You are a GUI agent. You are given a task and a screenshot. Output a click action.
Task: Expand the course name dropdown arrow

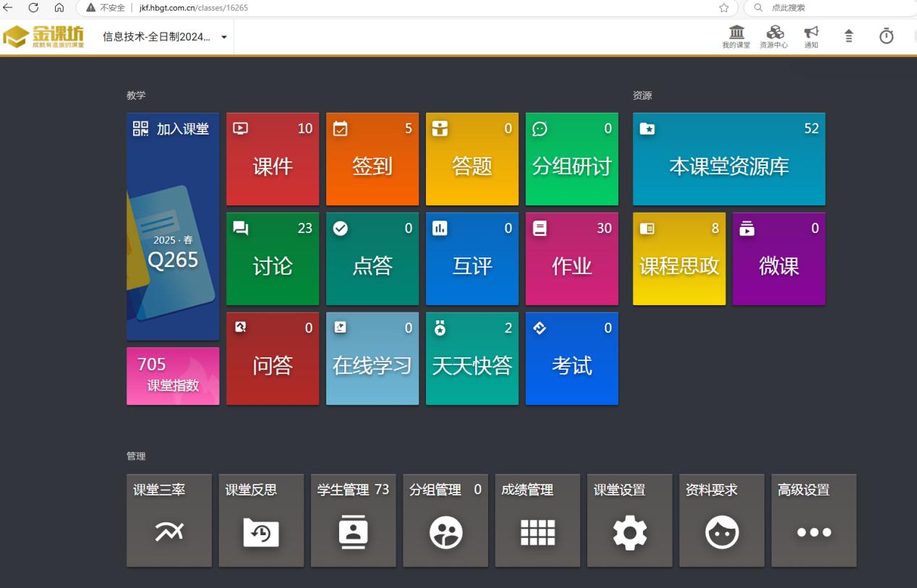[223, 37]
